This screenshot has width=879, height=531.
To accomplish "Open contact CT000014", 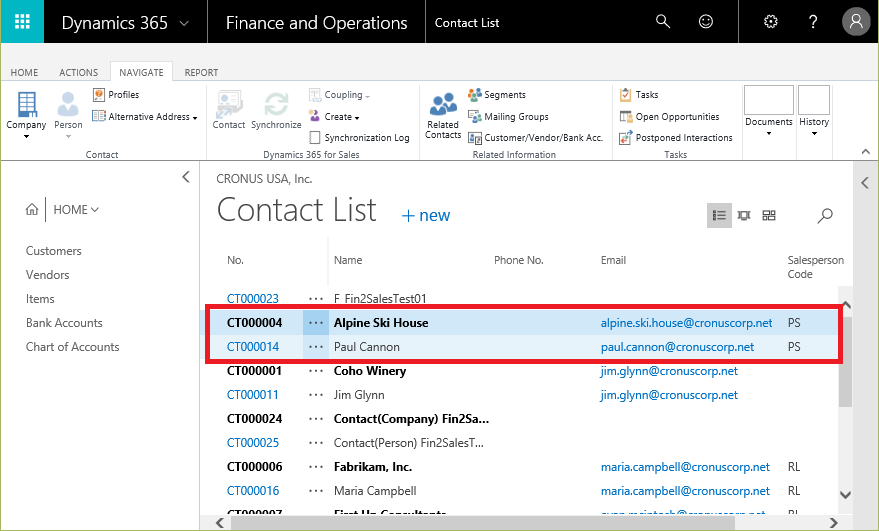I will coord(253,347).
